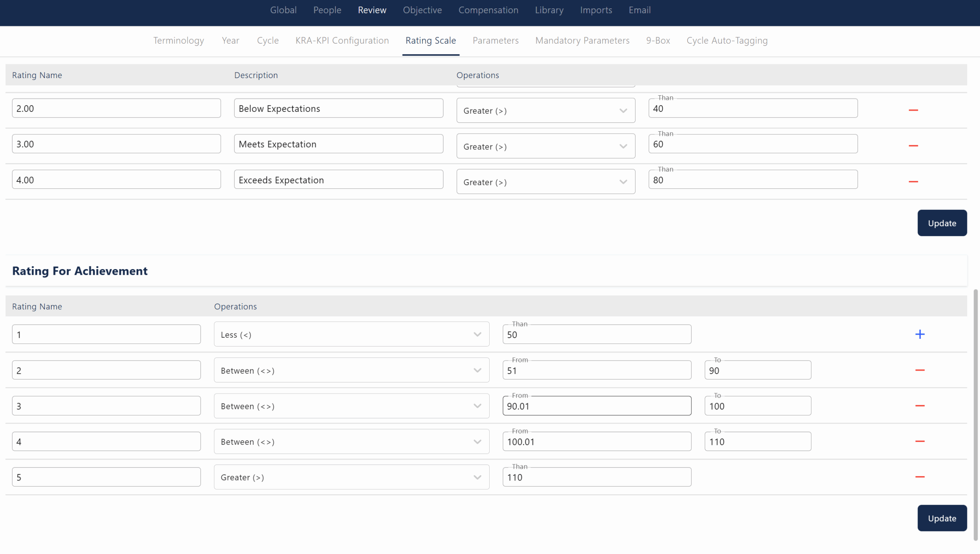Edit the 3.00 rating name field
The width and height of the screenshot is (980, 554).
(x=116, y=144)
